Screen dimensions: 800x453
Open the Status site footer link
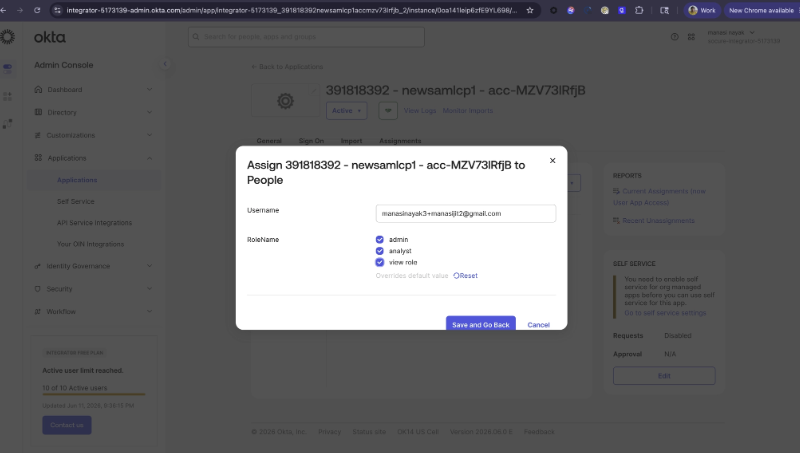pyautogui.click(x=369, y=432)
